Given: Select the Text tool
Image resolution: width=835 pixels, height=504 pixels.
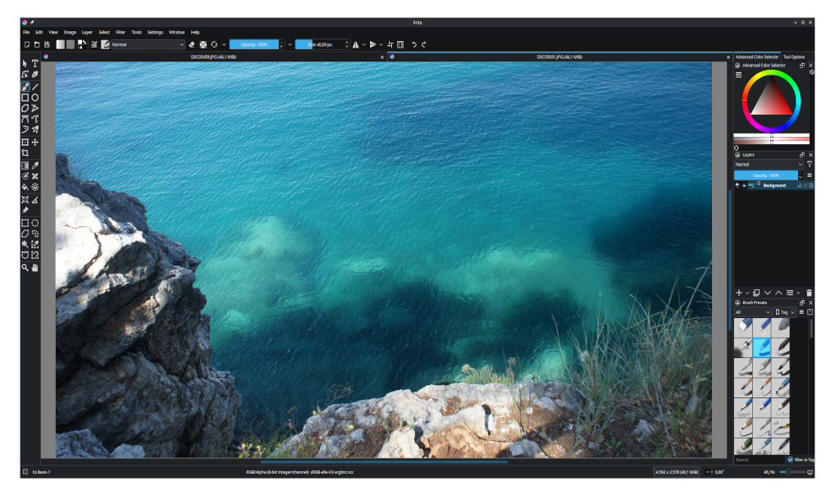Looking at the screenshot, I should click(35, 63).
